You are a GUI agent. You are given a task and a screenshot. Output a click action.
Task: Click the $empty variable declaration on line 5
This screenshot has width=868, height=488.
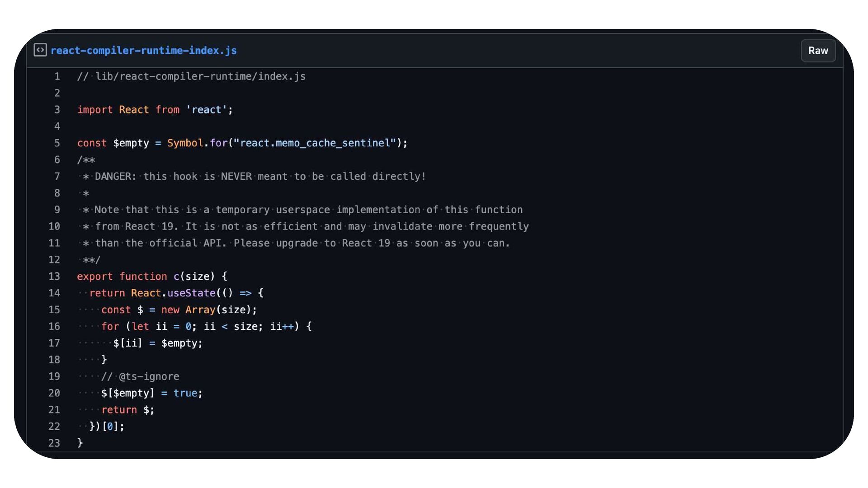coord(131,143)
